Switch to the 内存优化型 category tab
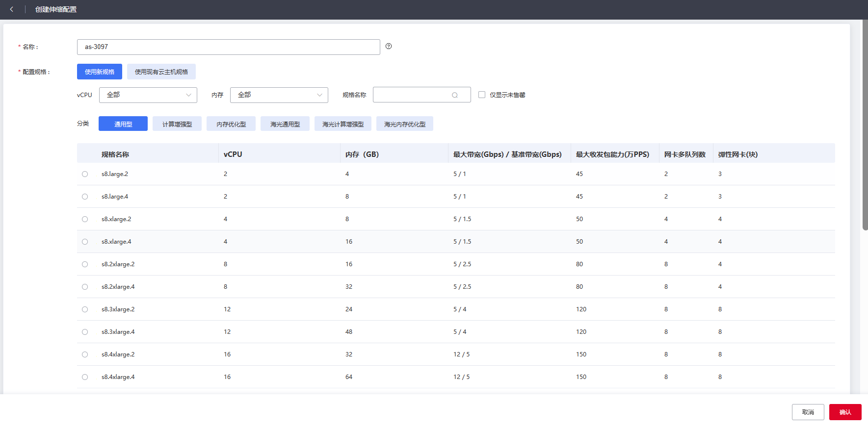The image size is (868, 429). tap(231, 124)
